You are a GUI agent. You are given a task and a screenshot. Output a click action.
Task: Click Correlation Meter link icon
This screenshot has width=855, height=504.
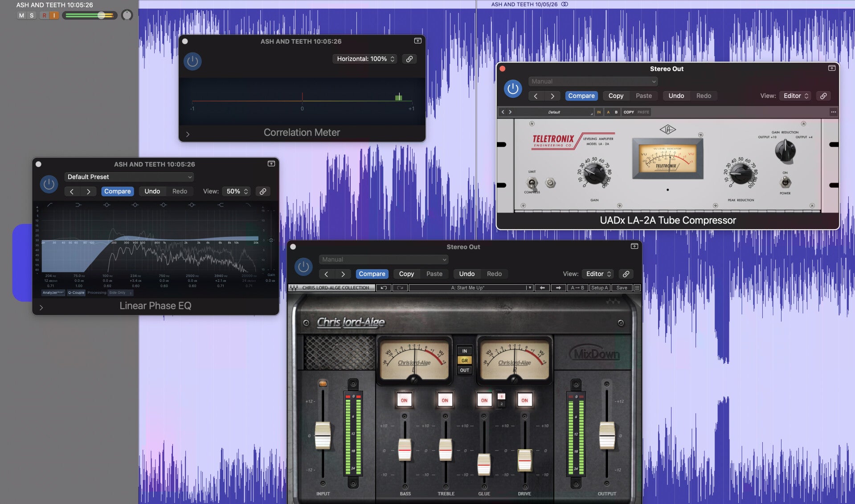pyautogui.click(x=409, y=59)
